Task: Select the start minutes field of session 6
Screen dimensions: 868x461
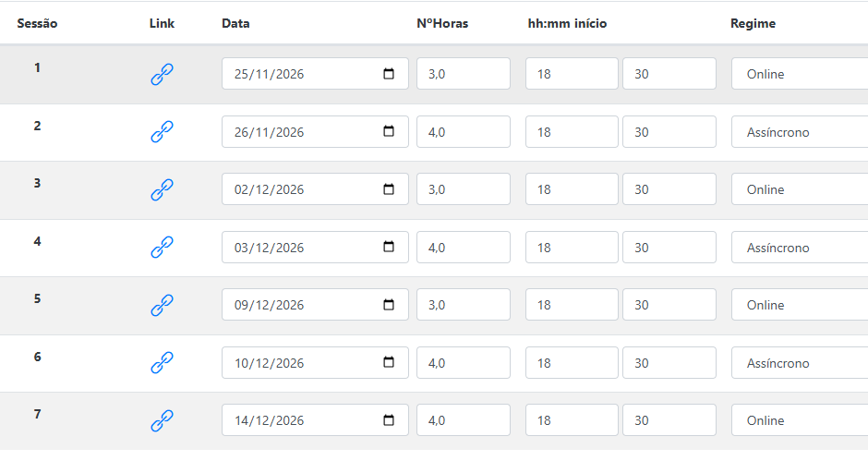Action: [669, 362]
